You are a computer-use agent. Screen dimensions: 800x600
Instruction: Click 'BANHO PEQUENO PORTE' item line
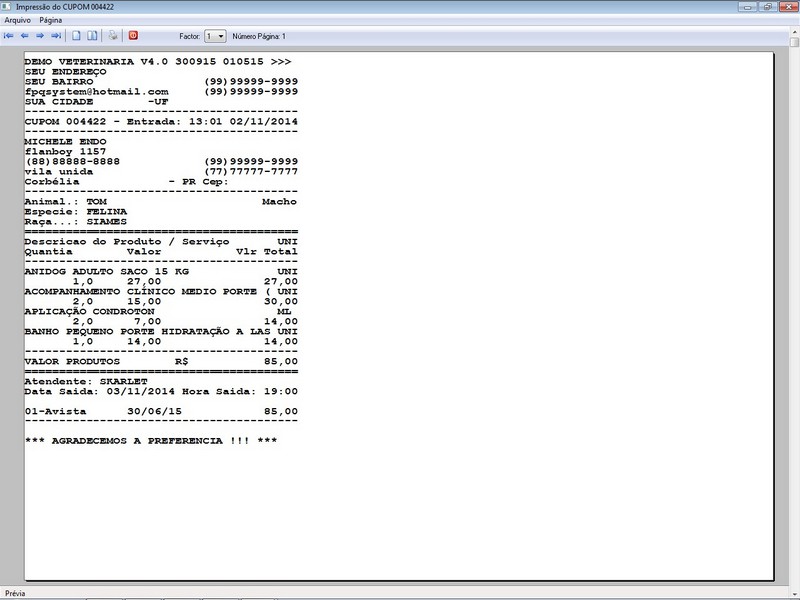pyautogui.click(x=161, y=331)
